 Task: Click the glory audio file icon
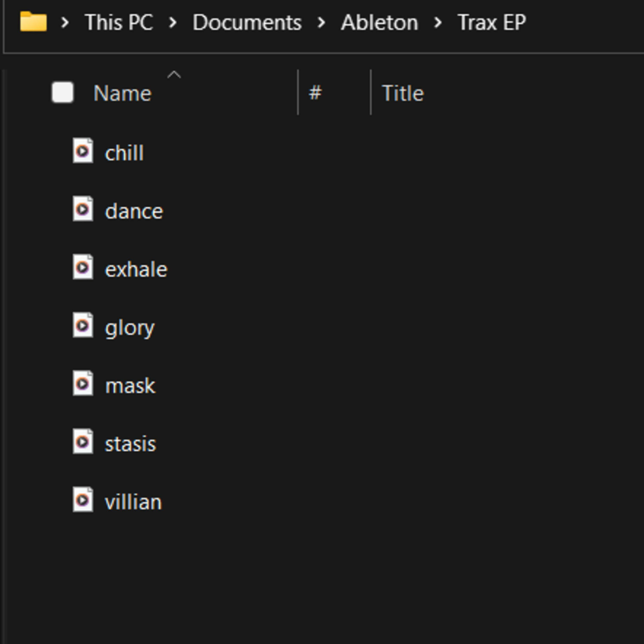(83, 325)
